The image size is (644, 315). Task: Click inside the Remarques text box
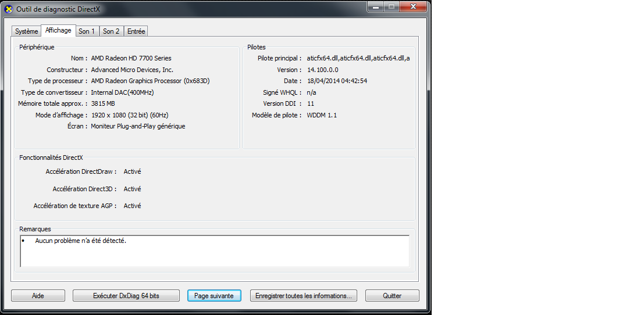pyautogui.click(x=215, y=252)
